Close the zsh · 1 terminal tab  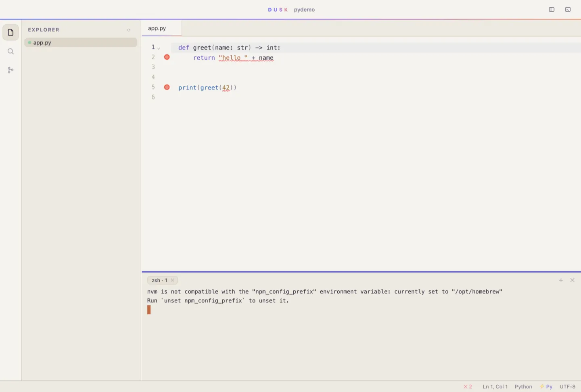172,280
